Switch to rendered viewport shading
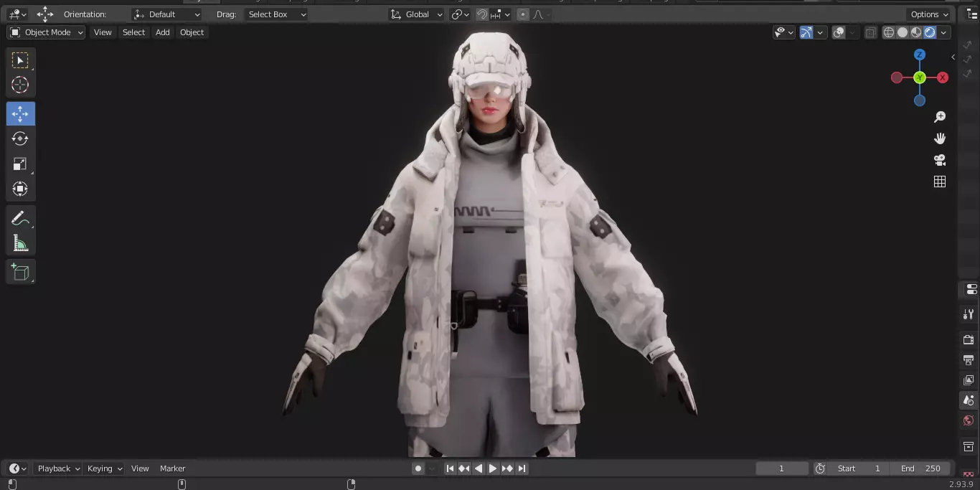The height and width of the screenshot is (490, 980). click(x=930, y=32)
